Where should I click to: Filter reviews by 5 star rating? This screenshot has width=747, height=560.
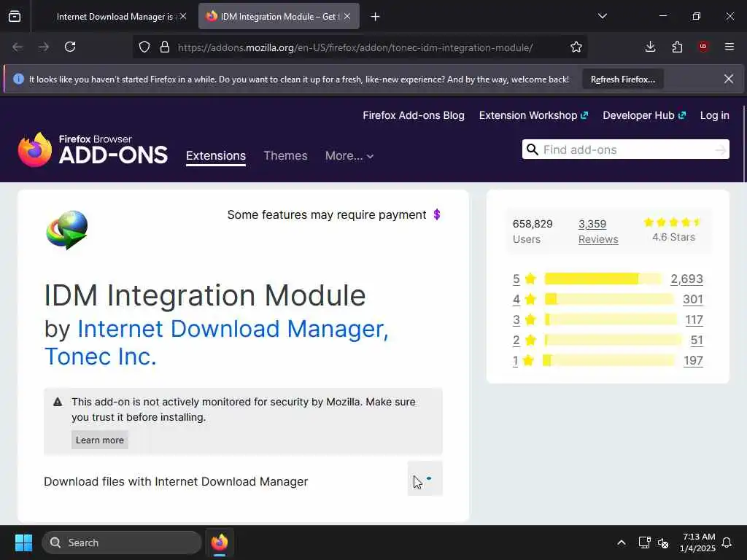516,279
